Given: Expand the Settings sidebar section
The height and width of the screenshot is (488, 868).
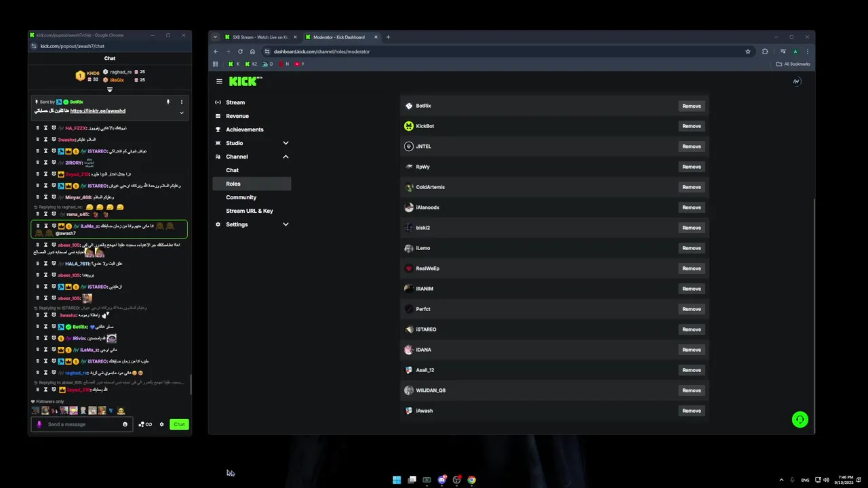Looking at the screenshot, I should click(285, 224).
